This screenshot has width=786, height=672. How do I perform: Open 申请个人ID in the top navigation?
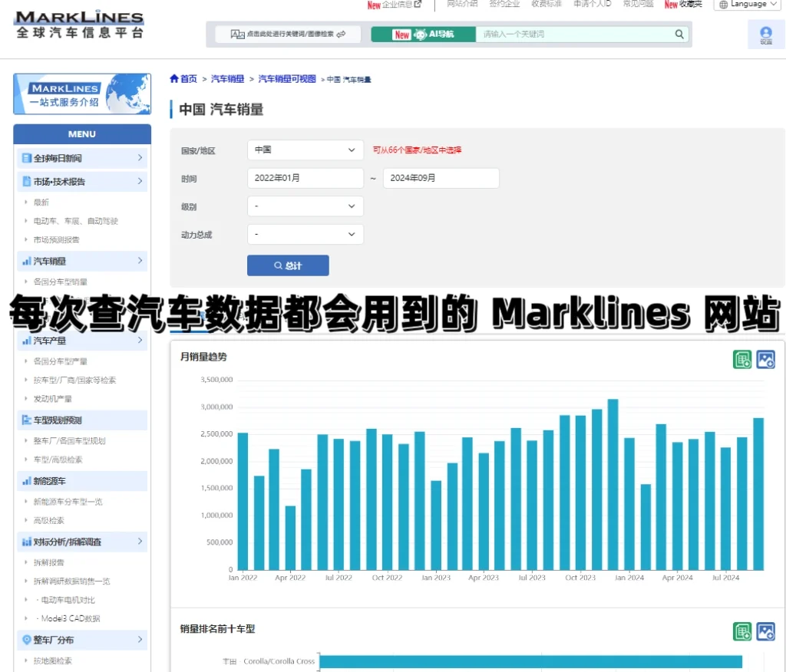coord(592,4)
